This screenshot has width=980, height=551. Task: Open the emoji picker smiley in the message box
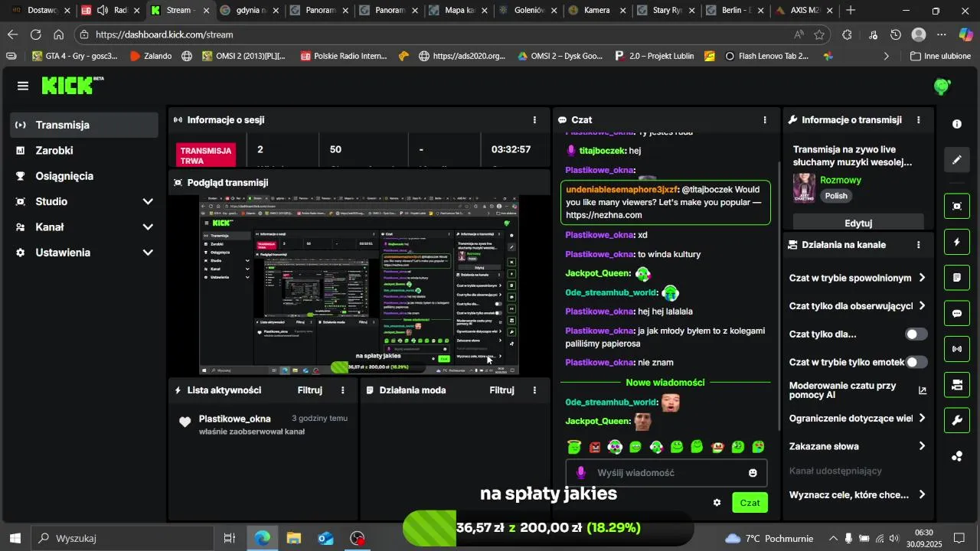pos(753,473)
